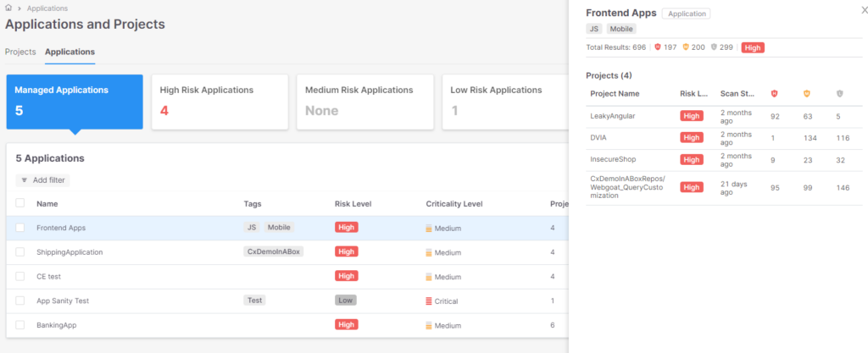
Task: Click the orange shield icon beside 200
Action: (x=685, y=47)
